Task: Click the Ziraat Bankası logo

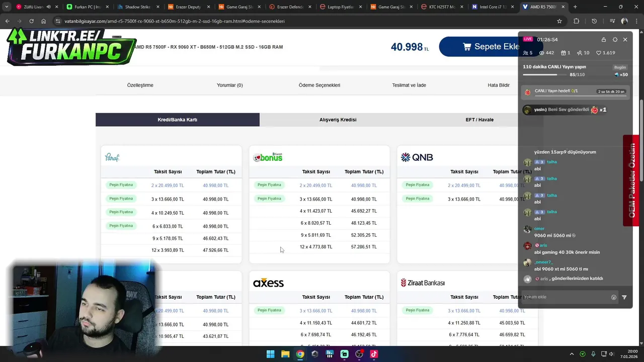Action: [423, 283]
